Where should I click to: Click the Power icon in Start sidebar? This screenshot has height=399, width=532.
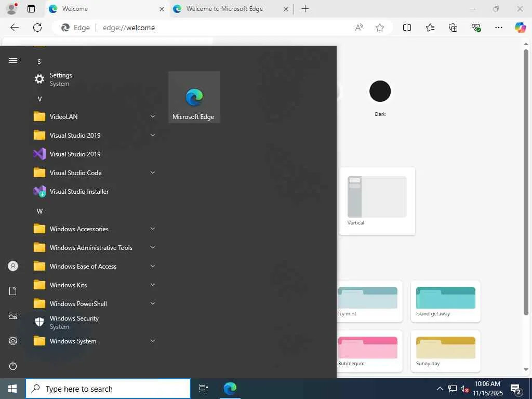coord(13,366)
